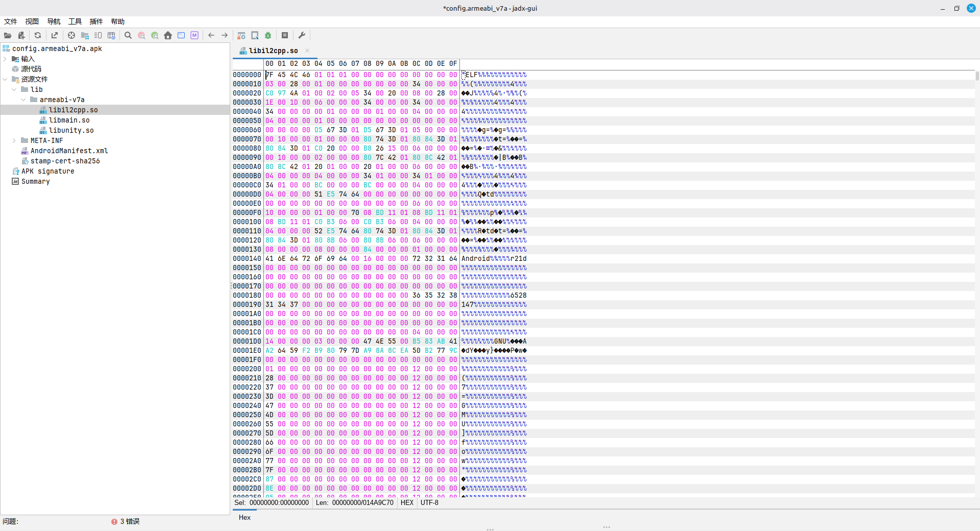
Task: Click the reload files icon
Action: (38, 35)
